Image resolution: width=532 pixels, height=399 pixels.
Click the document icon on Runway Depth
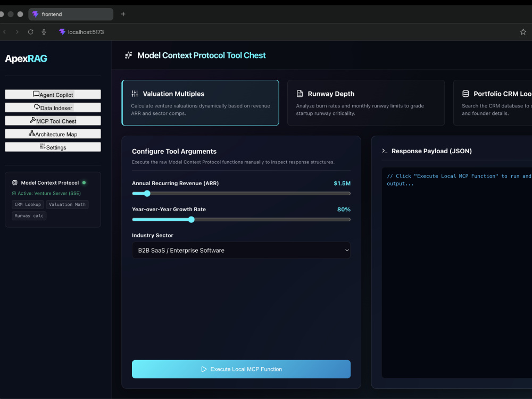(x=300, y=94)
